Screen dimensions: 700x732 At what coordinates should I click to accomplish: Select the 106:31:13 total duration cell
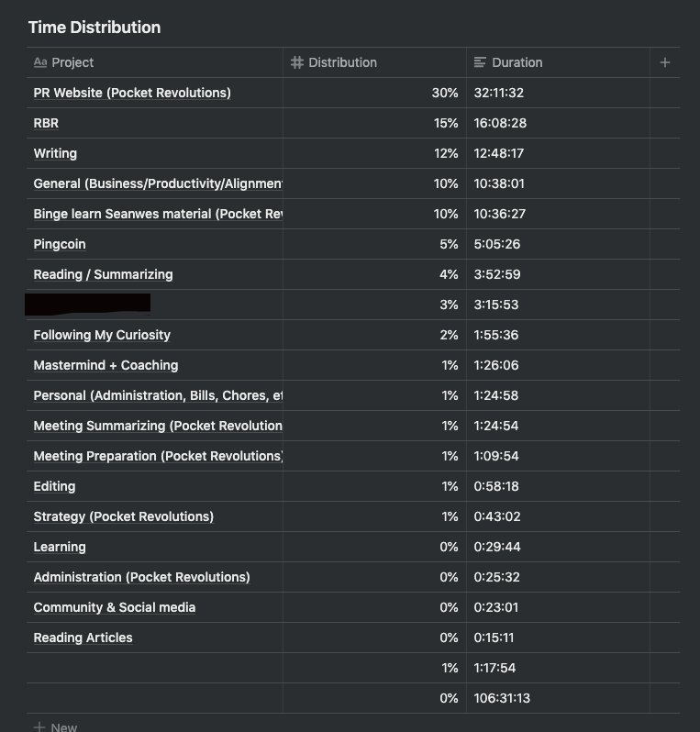[x=502, y=698]
